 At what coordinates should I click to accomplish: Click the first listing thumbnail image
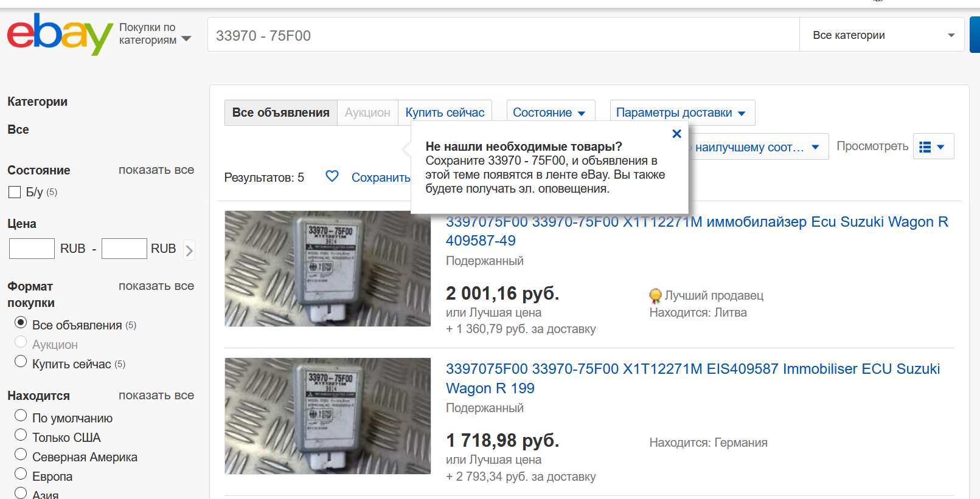[x=328, y=269]
